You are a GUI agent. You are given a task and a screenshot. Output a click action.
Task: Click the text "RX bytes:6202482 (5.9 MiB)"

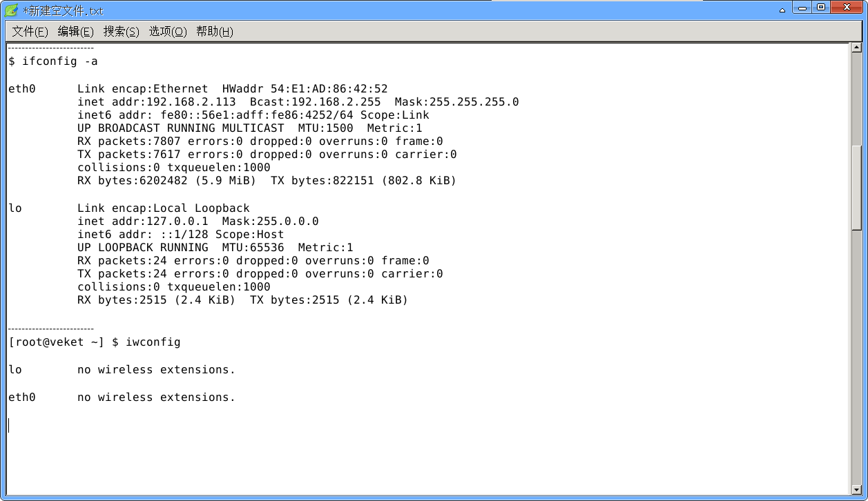click(x=167, y=181)
